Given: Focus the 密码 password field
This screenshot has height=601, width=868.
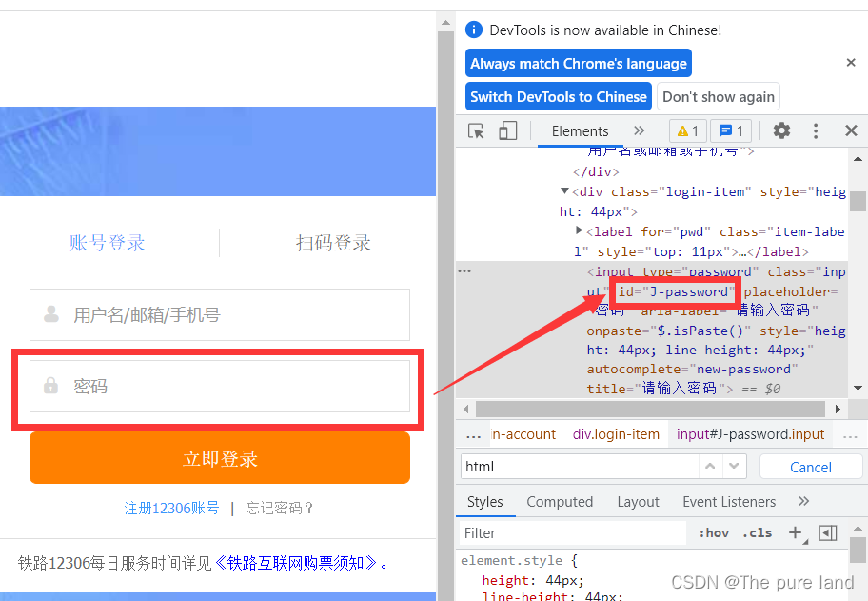Looking at the screenshot, I should 220,386.
